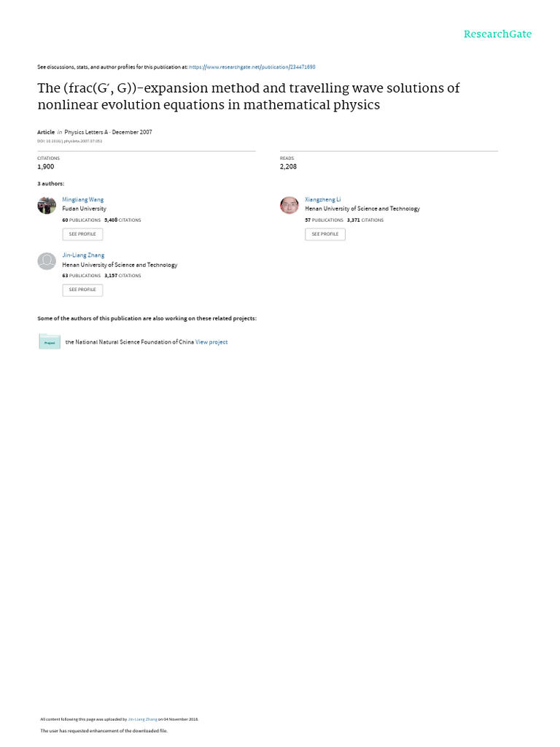Click SEE PROFILE under Jin-Liang Zhang
The height and width of the screenshot is (747, 560).
[82, 290]
